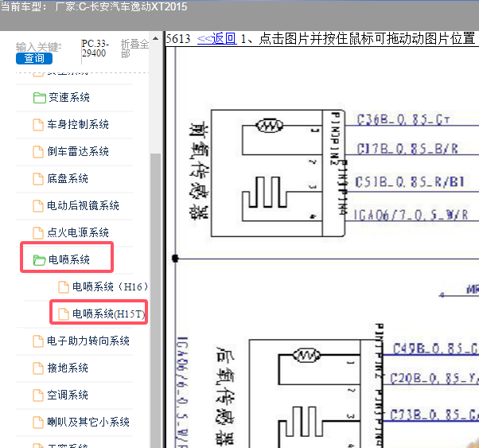The image size is (479, 448).
Task: Click the green folder icon for 变速系统
Action: (40, 98)
